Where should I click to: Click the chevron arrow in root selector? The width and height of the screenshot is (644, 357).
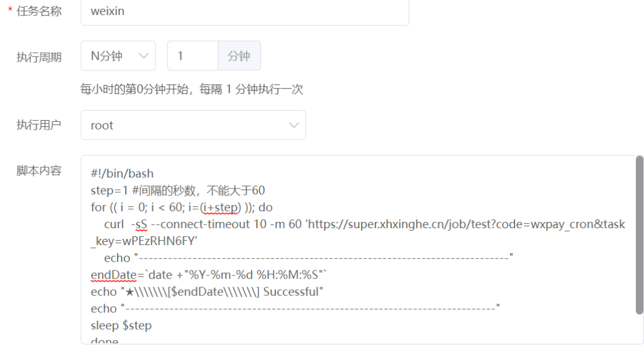(x=294, y=125)
